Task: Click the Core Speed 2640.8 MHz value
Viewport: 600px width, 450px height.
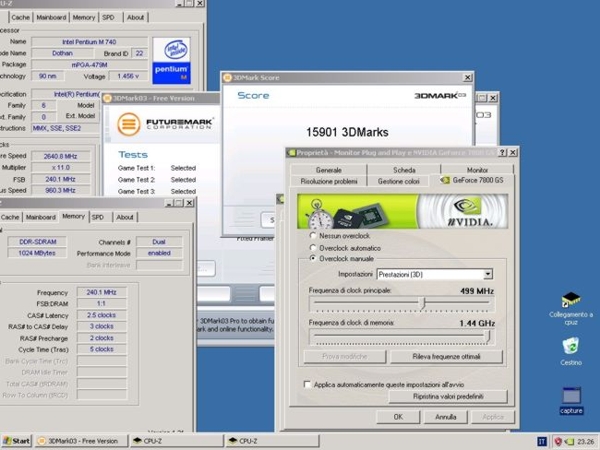Action: 60,156
